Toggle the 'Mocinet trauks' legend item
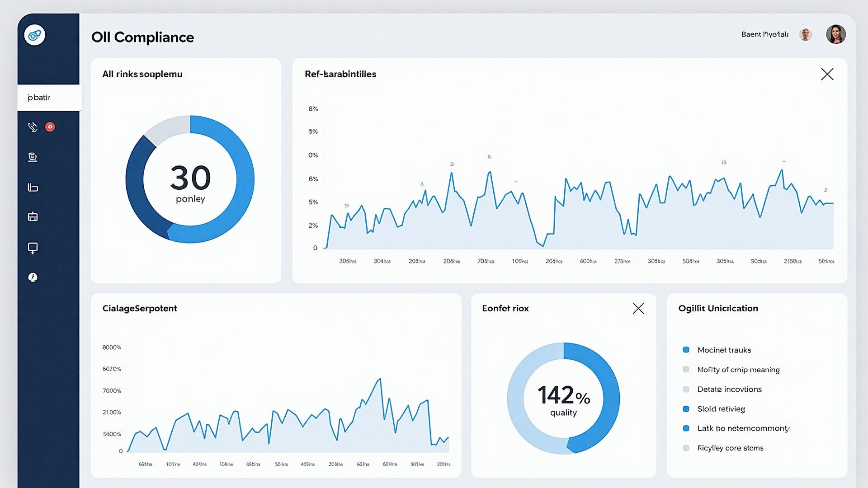 coord(717,350)
